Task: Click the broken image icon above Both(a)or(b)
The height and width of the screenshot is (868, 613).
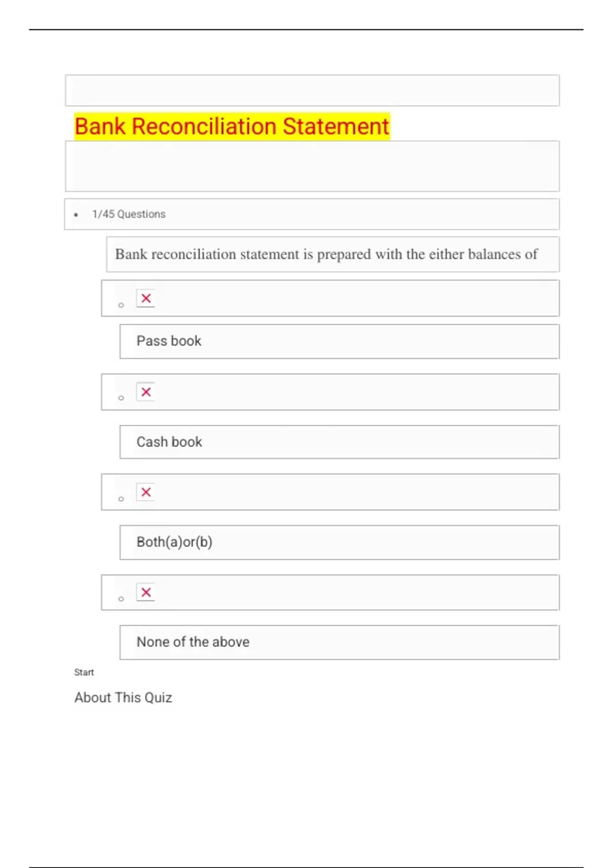Action: [x=146, y=492]
